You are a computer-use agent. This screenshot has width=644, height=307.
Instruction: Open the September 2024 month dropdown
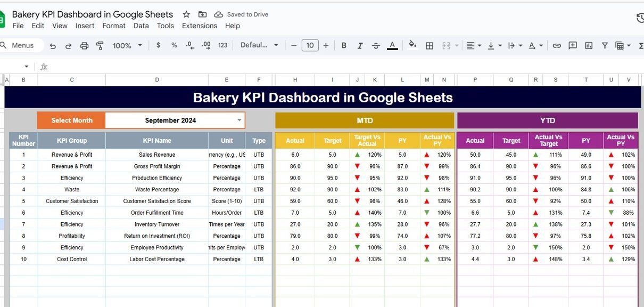point(239,120)
